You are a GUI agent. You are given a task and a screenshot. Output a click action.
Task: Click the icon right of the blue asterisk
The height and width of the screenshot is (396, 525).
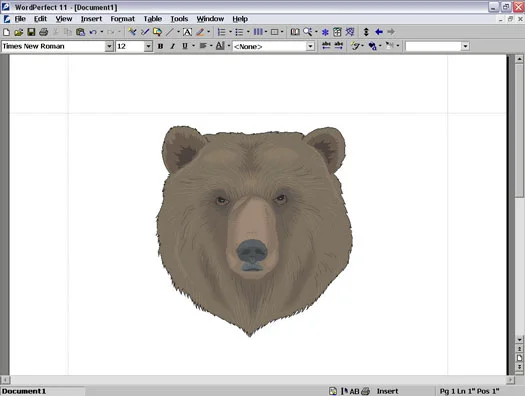(337, 32)
